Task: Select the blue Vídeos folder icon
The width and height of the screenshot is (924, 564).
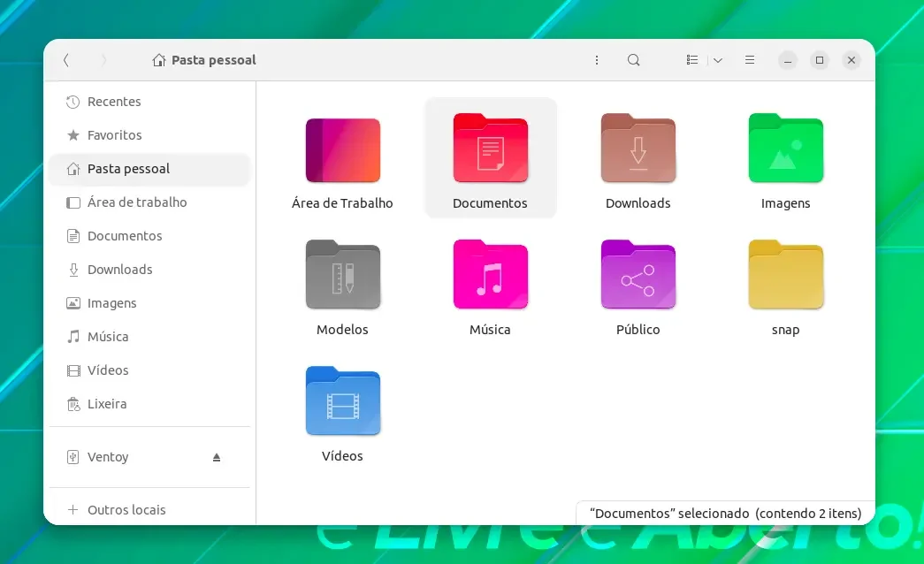Action: pyautogui.click(x=342, y=400)
